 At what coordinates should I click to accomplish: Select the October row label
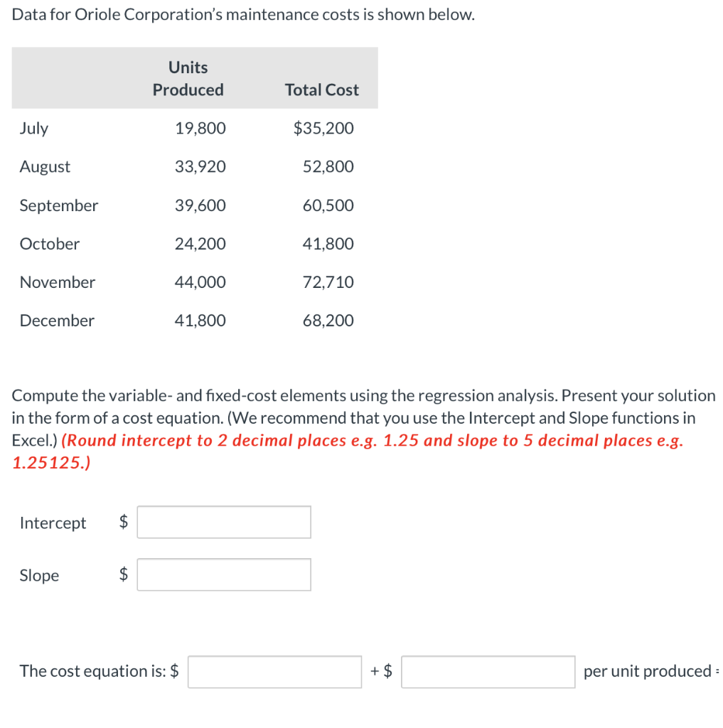tap(49, 243)
